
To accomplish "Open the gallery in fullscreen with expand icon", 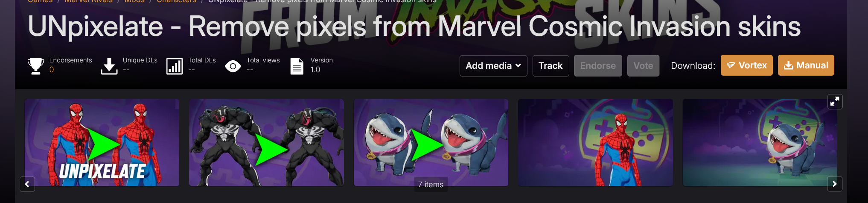I will pos(835,102).
